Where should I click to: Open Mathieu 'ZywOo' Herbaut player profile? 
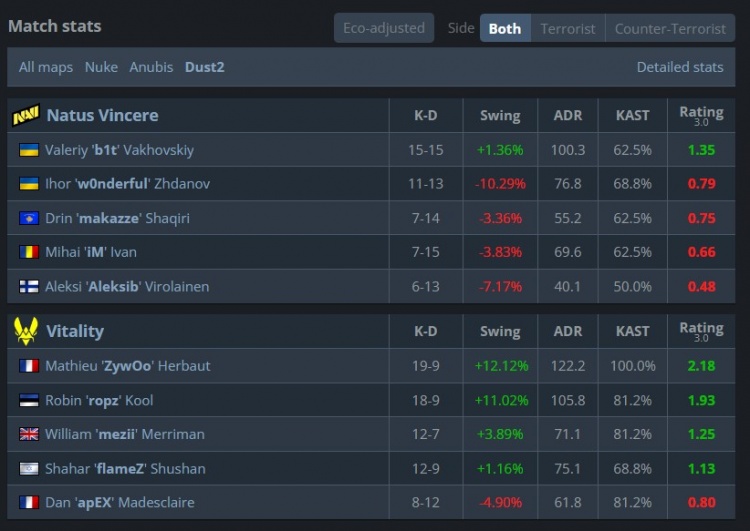pos(128,366)
